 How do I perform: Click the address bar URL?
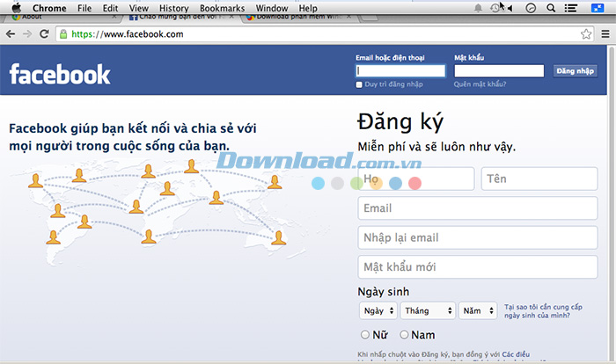click(128, 34)
